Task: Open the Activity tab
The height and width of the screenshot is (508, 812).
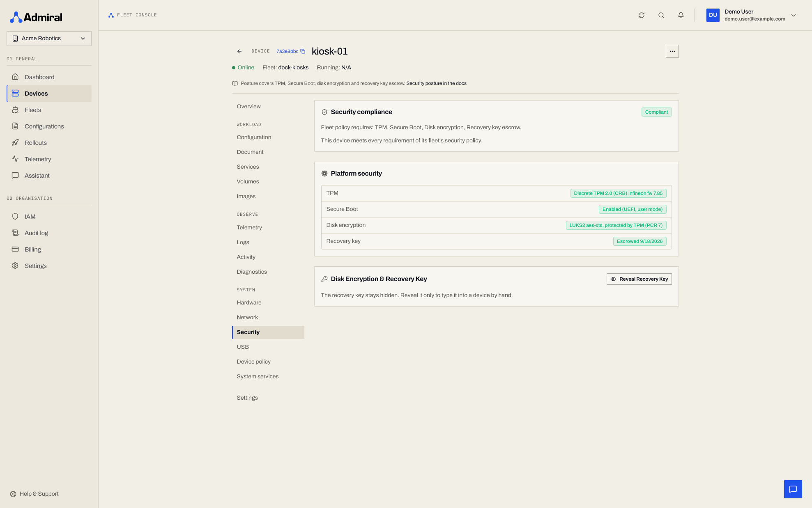Action: click(x=268, y=257)
